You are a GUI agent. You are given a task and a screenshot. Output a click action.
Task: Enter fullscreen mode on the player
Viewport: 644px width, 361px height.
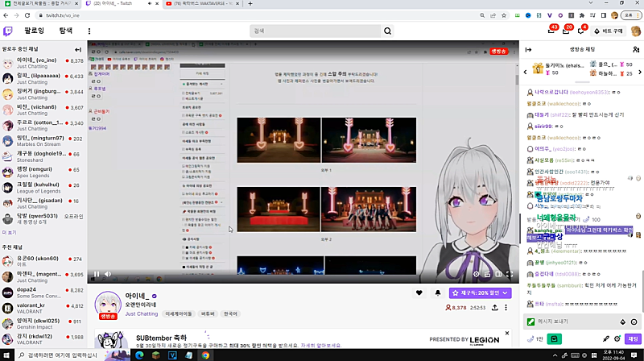click(x=509, y=273)
